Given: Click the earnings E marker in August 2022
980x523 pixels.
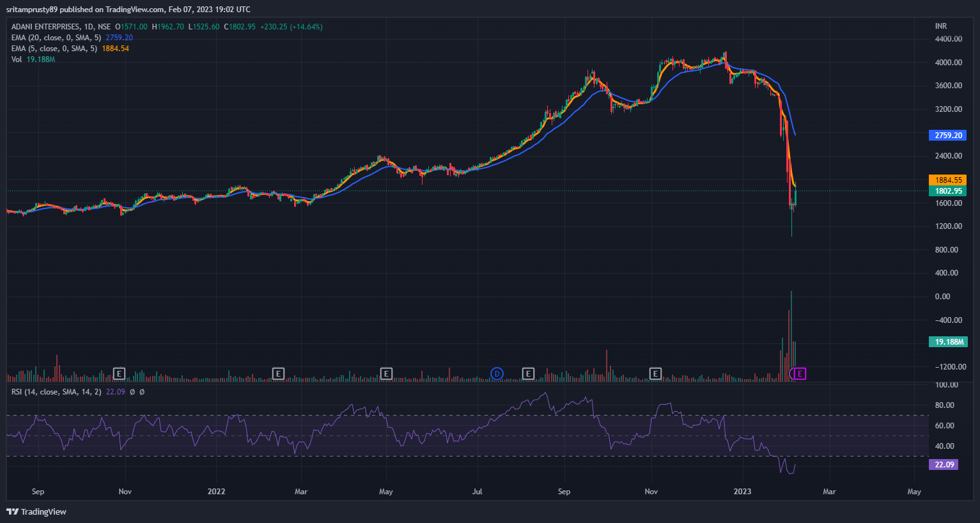Looking at the screenshot, I should [528, 373].
